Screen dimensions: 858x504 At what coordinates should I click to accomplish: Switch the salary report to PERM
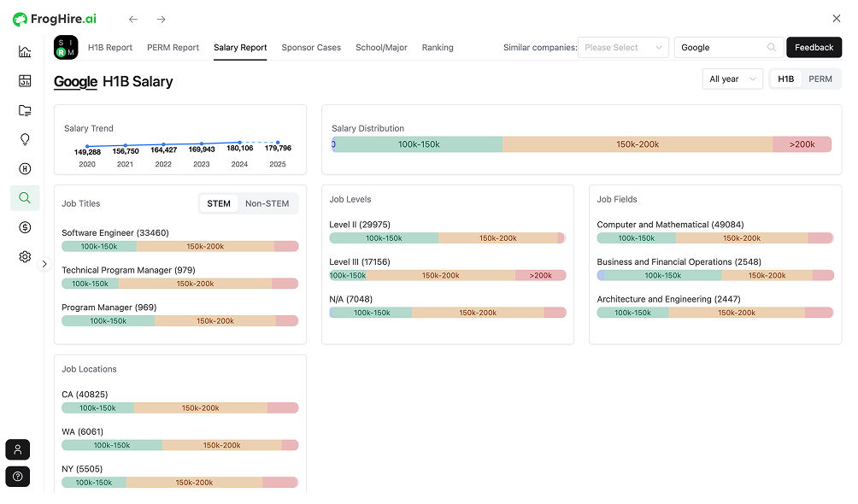pyautogui.click(x=820, y=79)
